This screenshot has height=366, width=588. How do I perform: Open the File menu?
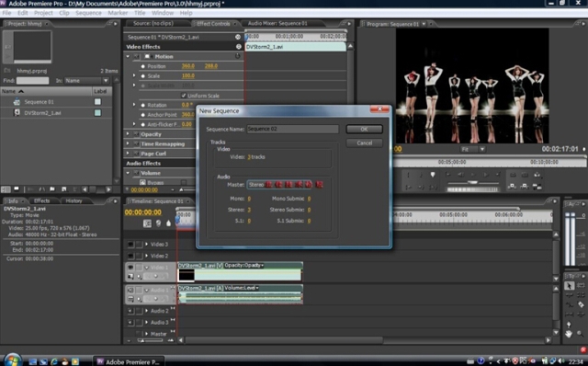click(6, 13)
